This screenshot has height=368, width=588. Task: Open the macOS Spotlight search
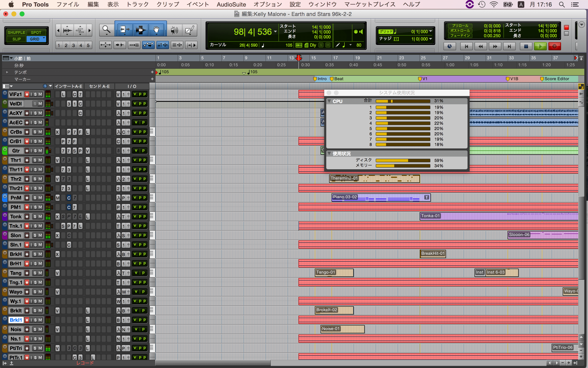[562, 4]
